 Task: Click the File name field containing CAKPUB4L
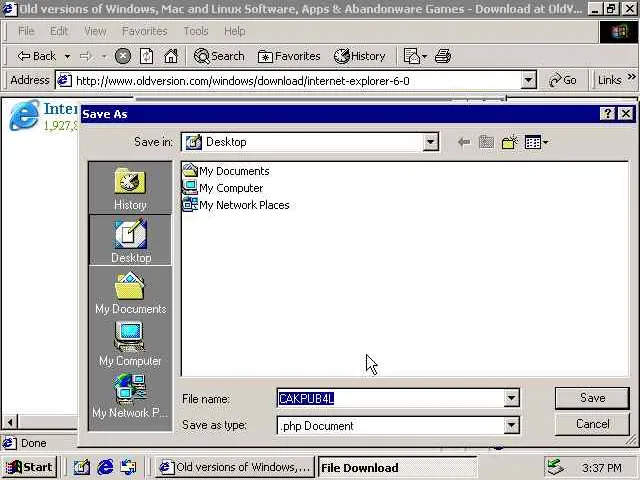click(390, 398)
